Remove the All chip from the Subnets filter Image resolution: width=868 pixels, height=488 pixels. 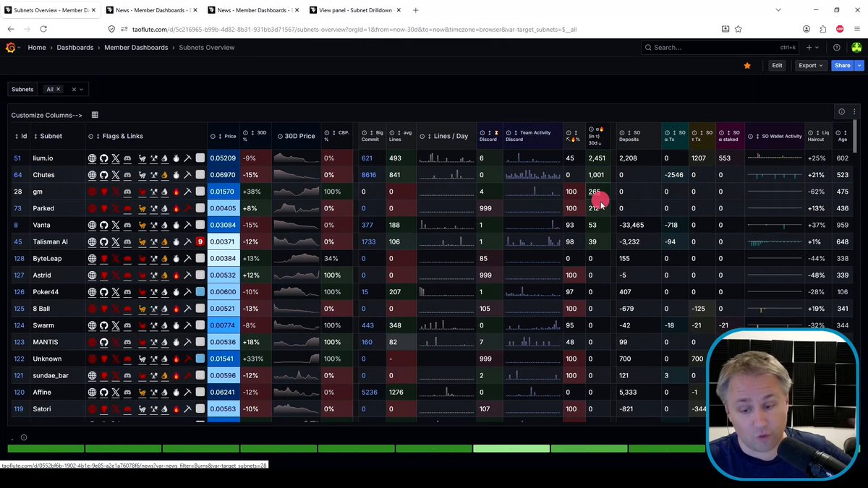58,90
